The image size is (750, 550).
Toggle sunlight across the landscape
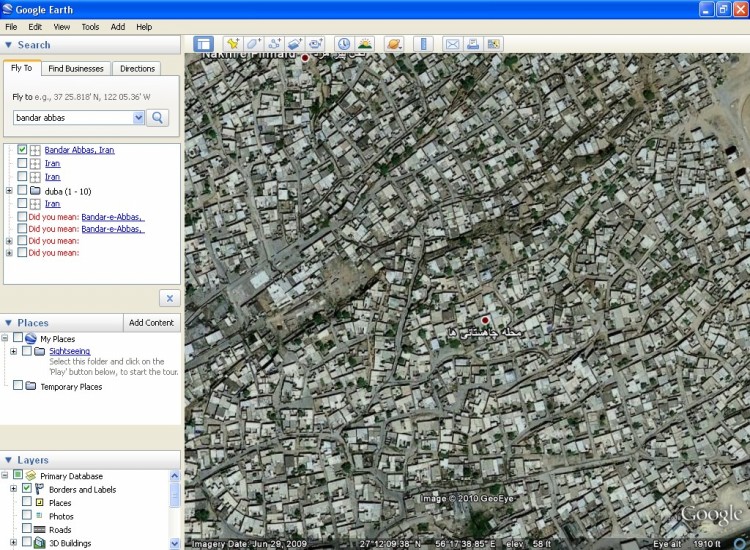tap(364, 44)
